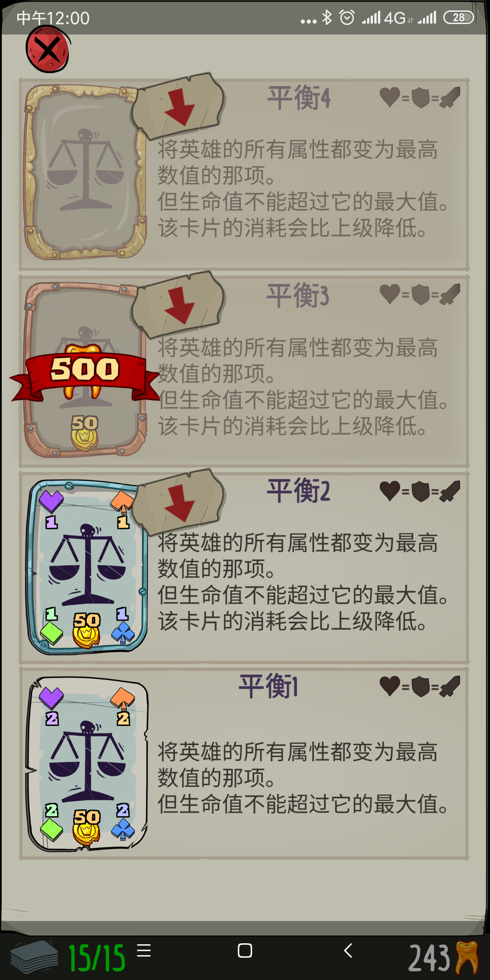This screenshot has height=980, width=490.
Task: Close the card upgrade screen with red X
Action: 48,49
